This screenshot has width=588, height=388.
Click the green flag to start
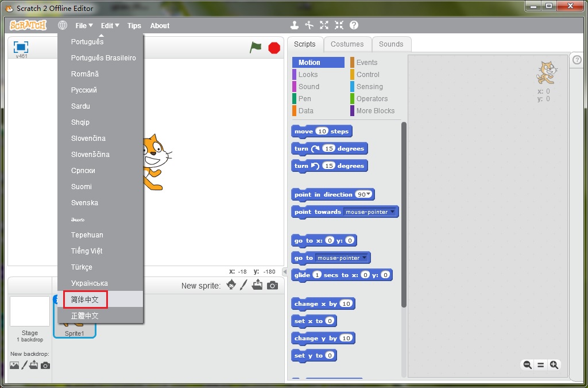pos(256,48)
